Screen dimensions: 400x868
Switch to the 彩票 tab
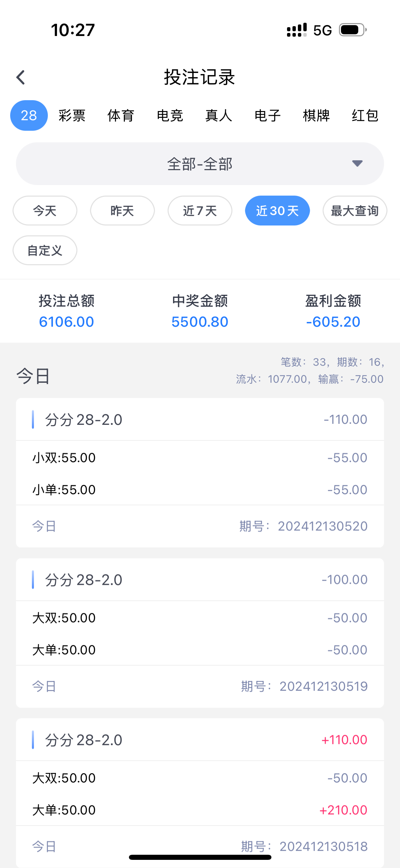72,115
